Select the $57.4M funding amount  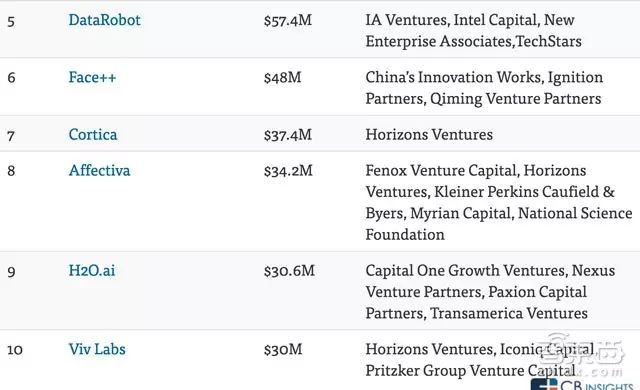(288, 20)
